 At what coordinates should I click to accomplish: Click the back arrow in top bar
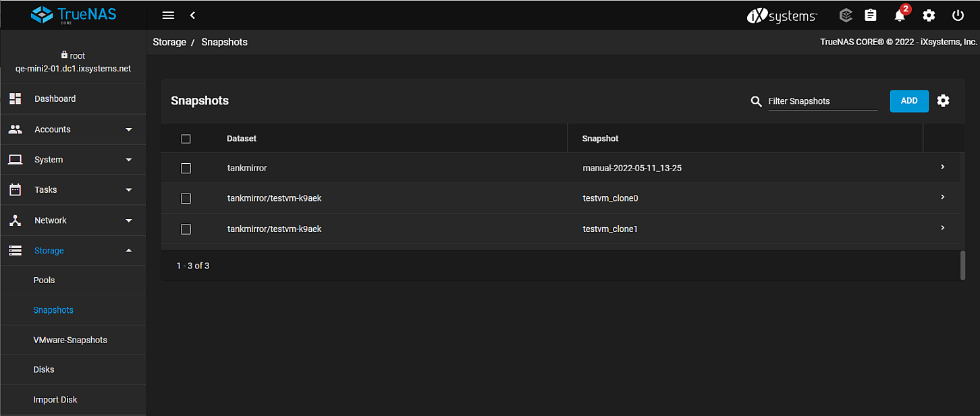(193, 15)
